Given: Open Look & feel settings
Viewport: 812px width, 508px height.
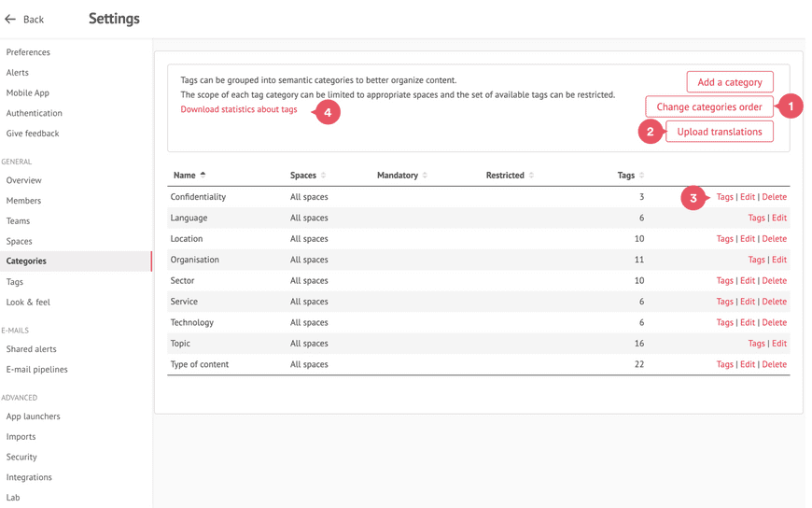Looking at the screenshot, I should coord(28,303).
